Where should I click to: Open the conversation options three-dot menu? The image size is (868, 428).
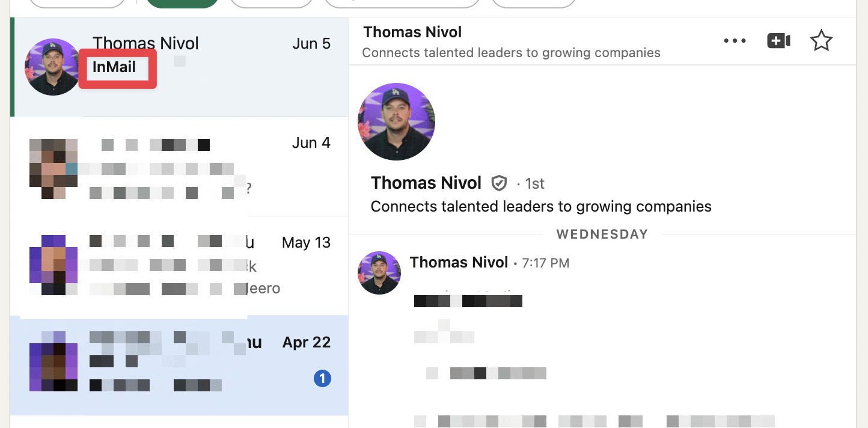pyautogui.click(x=735, y=40)
